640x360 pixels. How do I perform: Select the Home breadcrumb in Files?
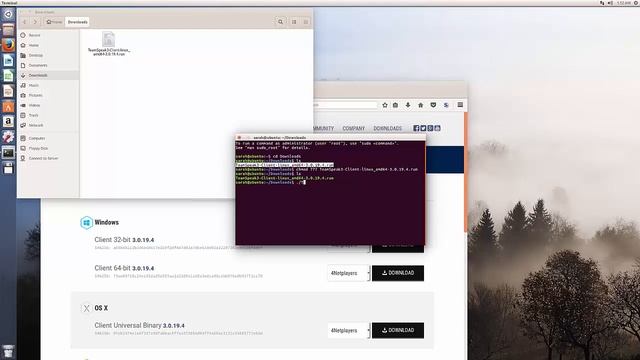[x=54, y=22]
